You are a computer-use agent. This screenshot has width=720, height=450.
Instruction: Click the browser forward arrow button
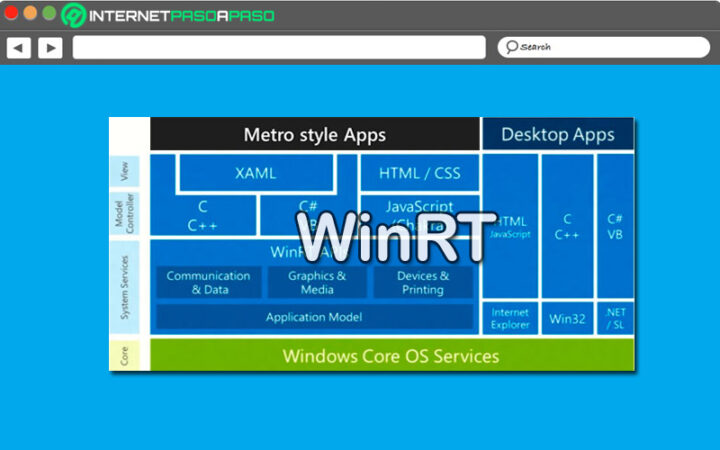pyautogui.click(x=51, y=47)
